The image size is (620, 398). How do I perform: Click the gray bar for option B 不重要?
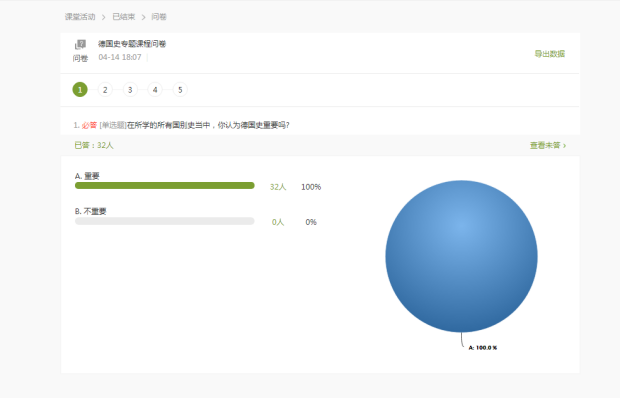pyautogui.click(x=164, y=221)
